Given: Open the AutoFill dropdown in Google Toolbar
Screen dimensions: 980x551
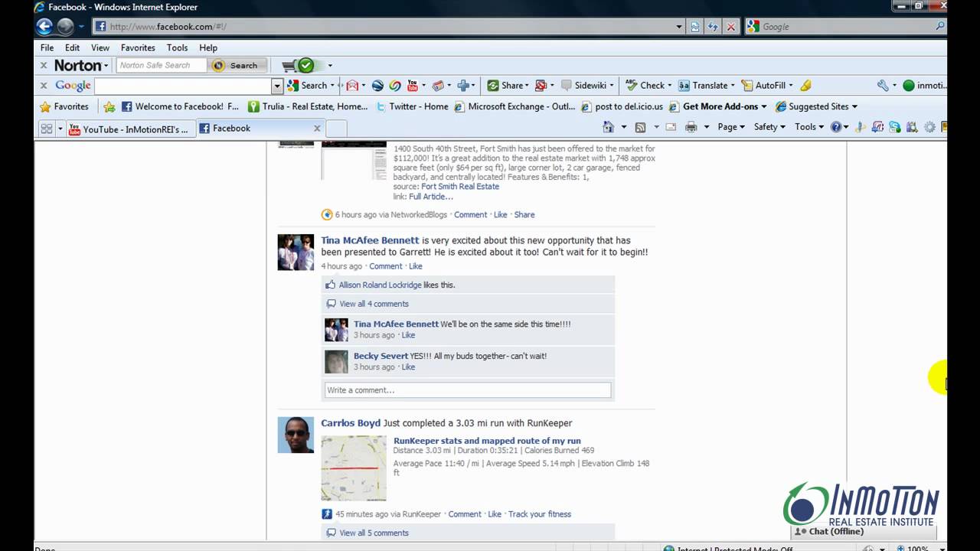Looking at the screenshot, I should 768,86.
